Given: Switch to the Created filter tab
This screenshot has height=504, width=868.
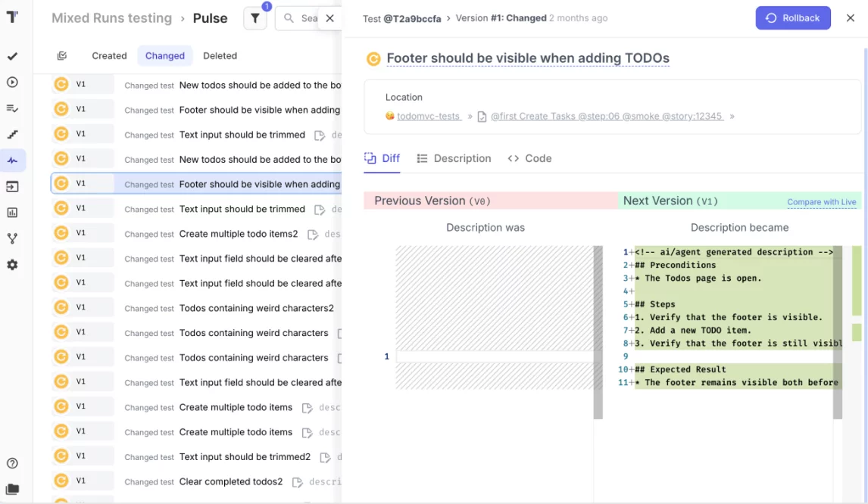Looking at the screenshot, I should [x=109, y=56].
